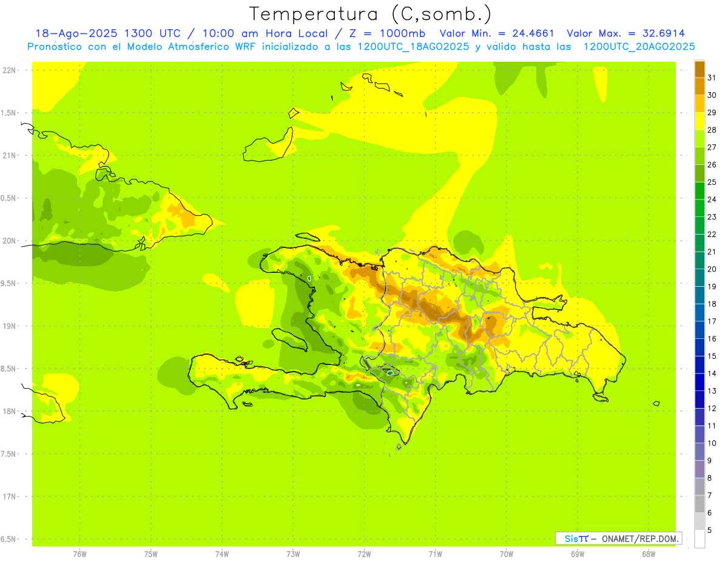This screenshot has height=562, width=728.
Task: Click the '76W' longitude label
Action: pos(79,554)
